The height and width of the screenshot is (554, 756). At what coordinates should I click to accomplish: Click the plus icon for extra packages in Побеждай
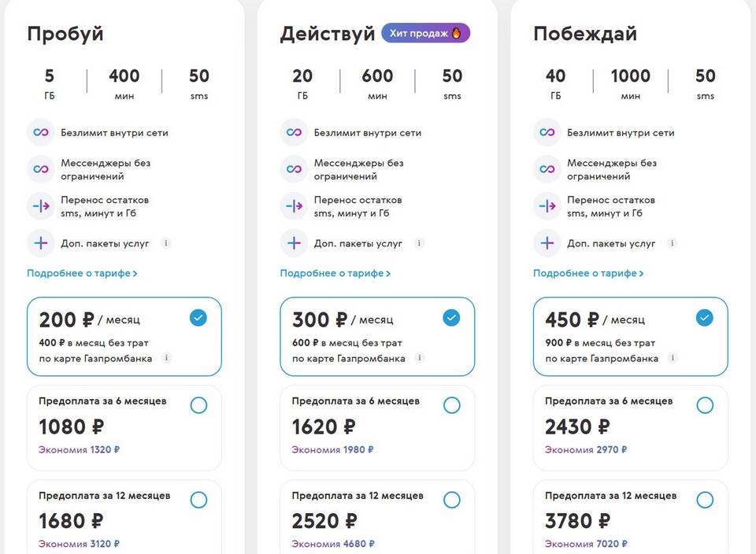547,243
